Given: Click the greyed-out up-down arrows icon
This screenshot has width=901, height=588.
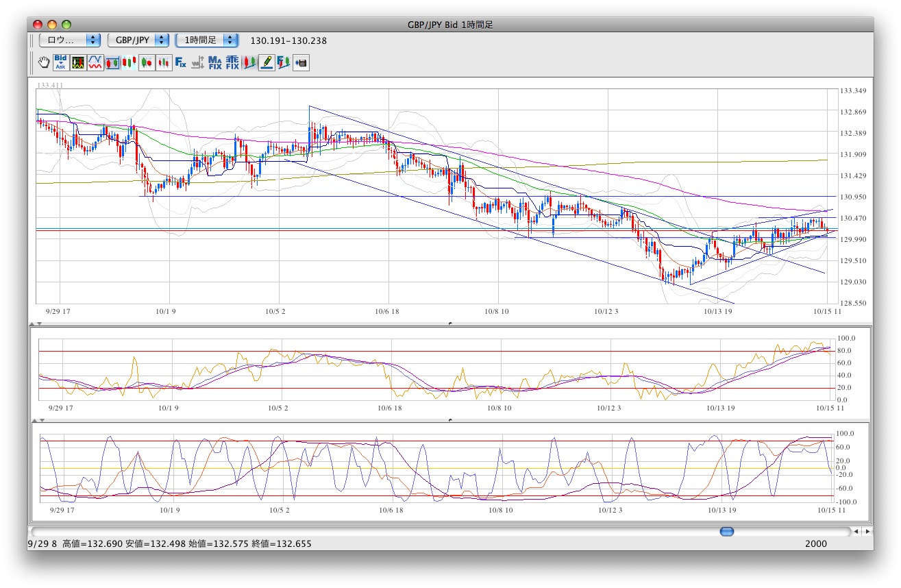Looking at the screenshot, I should click(x=198, y=63).
